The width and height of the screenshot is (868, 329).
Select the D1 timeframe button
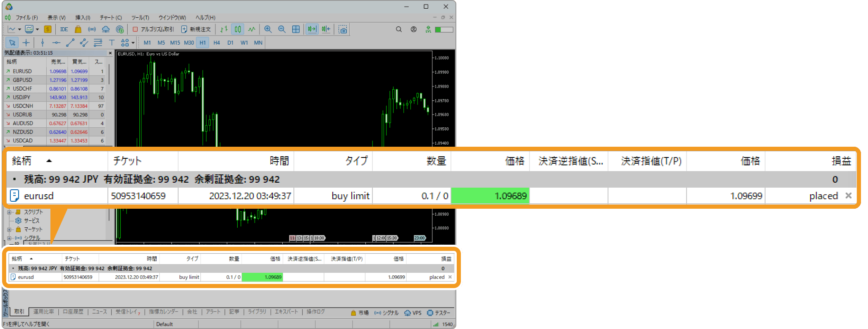click(230, 43)
